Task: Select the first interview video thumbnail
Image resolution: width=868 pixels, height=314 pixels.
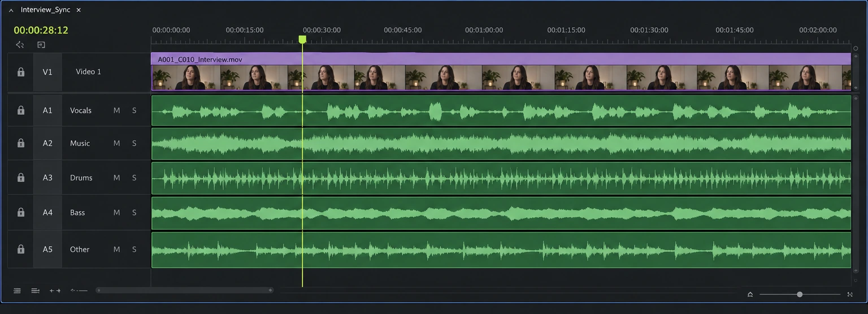Action: 185,78
